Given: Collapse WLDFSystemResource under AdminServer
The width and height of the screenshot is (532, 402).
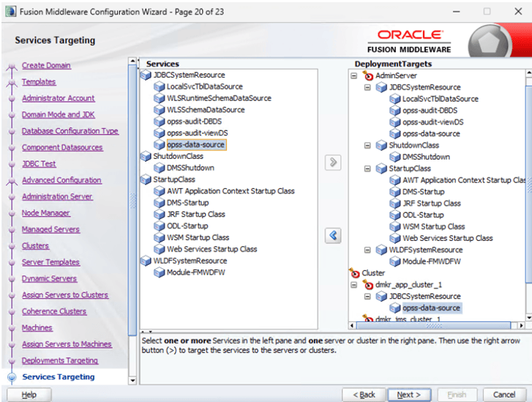Looking at the screenshot, I should tap(367, 250).
